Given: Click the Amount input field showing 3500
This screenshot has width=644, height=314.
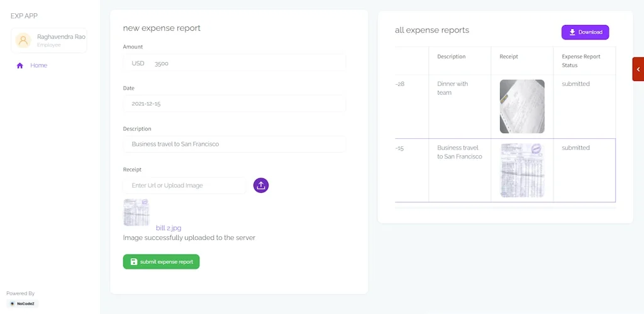Looking at the screenshot, I should point(234,63).
